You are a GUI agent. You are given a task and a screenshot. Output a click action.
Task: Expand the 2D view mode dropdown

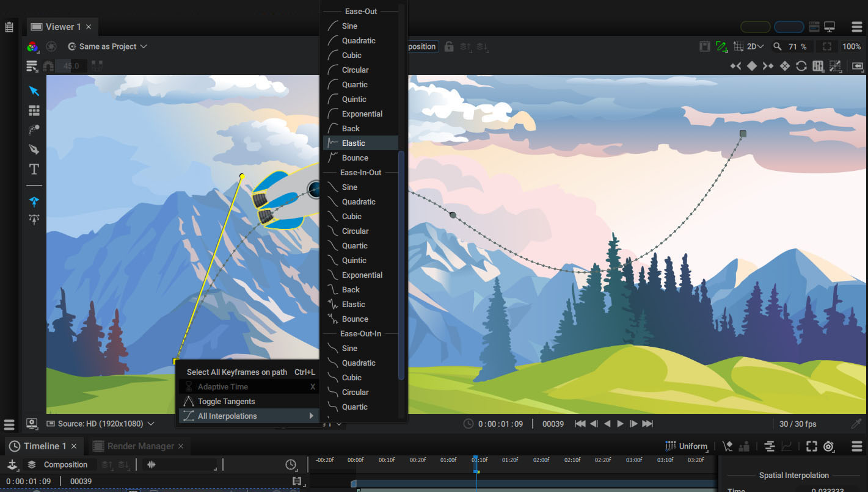[x=756, y=46]
